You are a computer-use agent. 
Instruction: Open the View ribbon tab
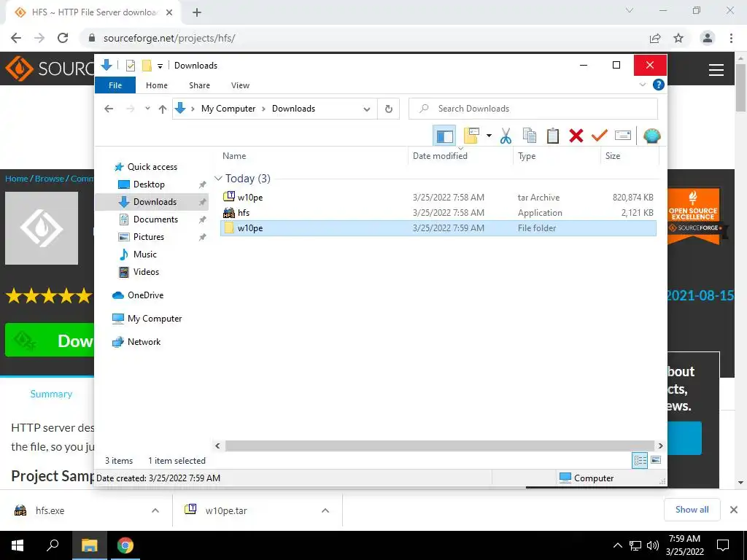pos(240,85)
